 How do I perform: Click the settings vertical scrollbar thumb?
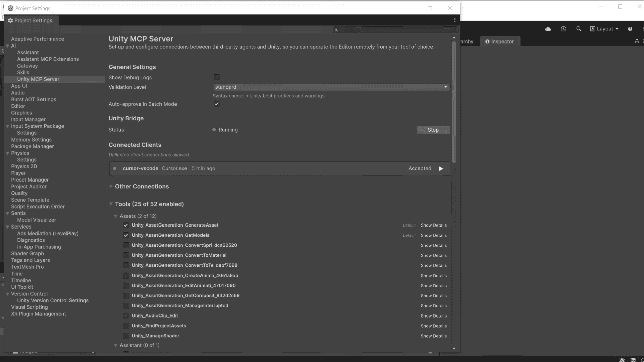point(454,102)
